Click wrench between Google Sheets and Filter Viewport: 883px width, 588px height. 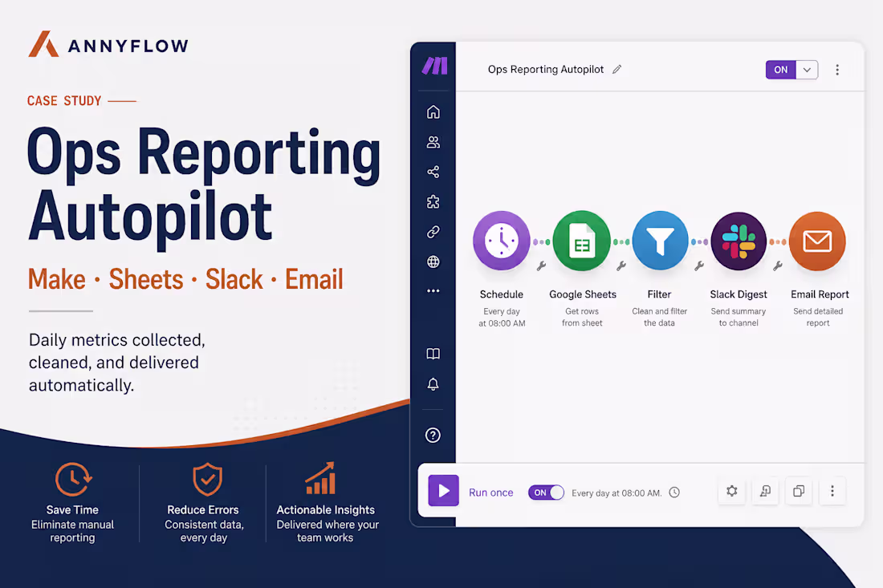tap(621, 266)
